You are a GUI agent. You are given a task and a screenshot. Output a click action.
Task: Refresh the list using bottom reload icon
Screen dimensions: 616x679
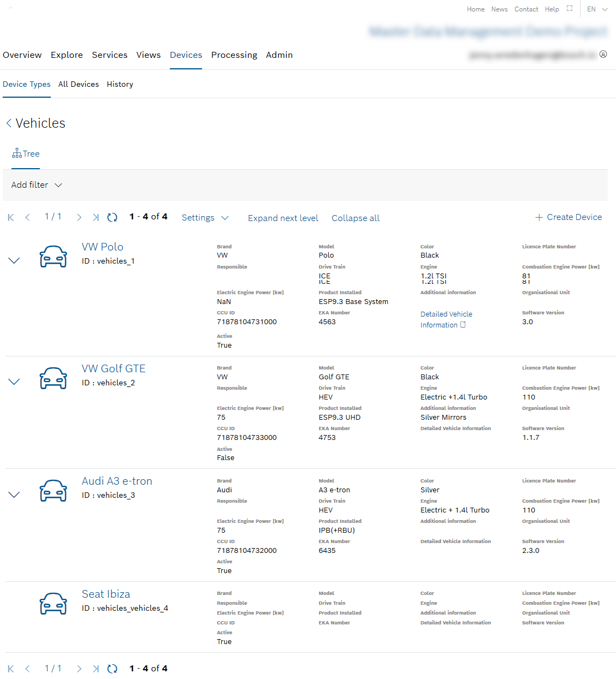click(x=112, y=669)
